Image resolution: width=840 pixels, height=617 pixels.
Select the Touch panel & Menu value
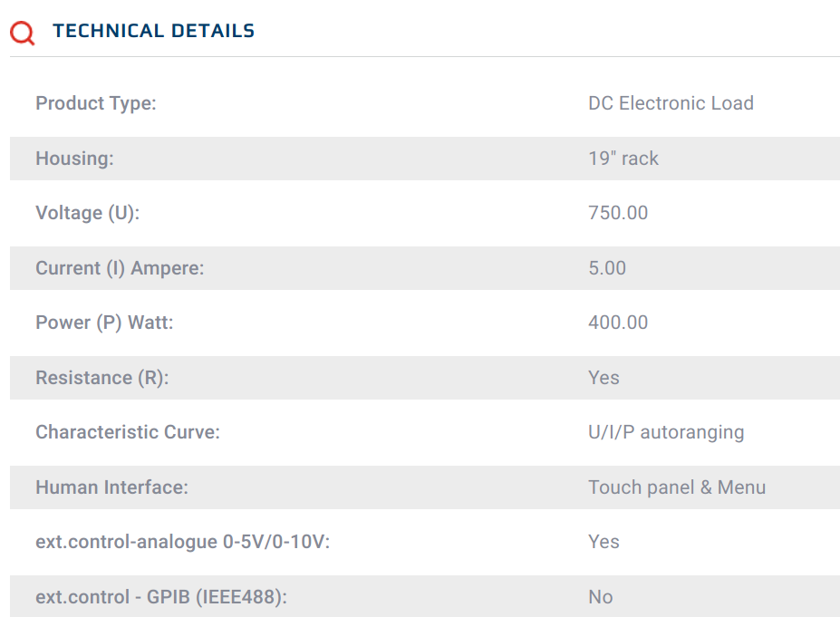(677, 487)
